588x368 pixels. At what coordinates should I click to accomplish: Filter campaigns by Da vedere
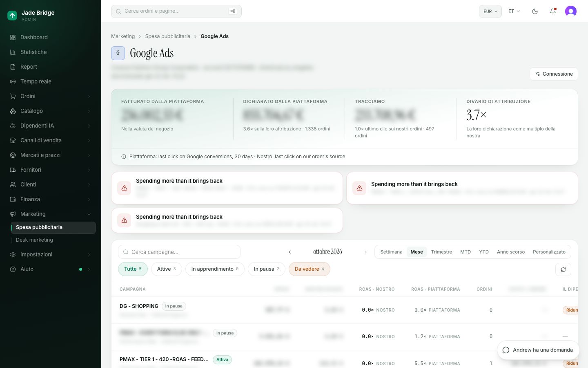point(310,269)
